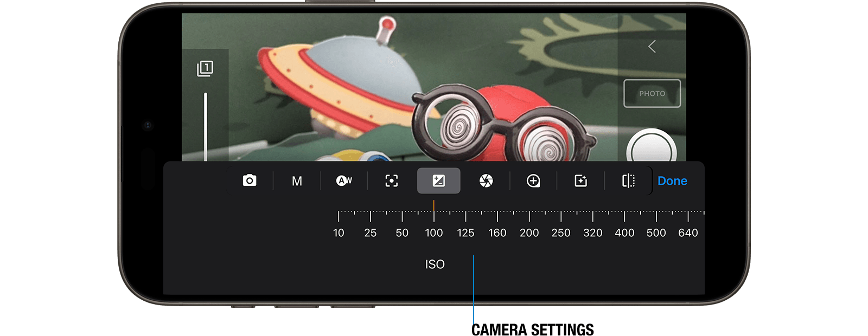Viewport: 868px width, 336px height.
Task: Open the frame stack icon
Action: pos(205,68)
